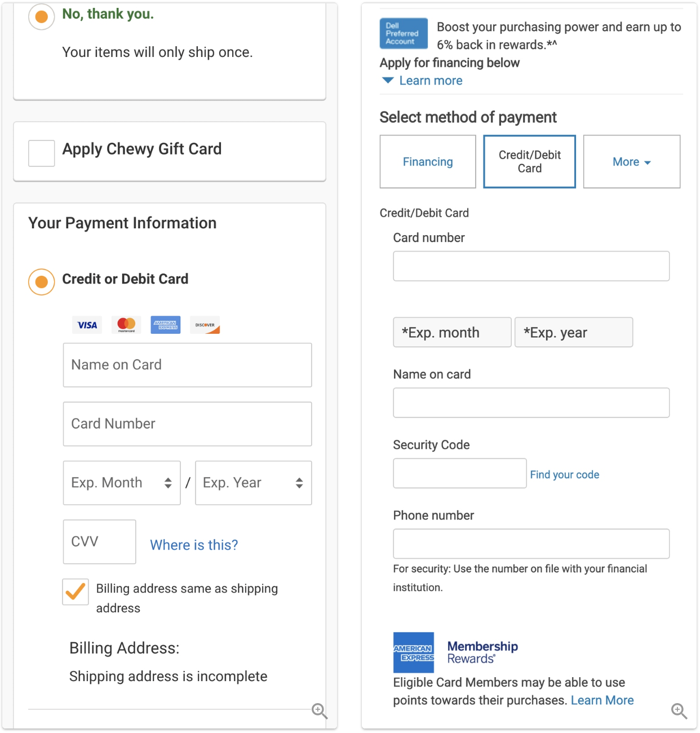Screen dimensions: 700x733
Task: Open the More payment methods dropdown
Action: coord(632,161)
